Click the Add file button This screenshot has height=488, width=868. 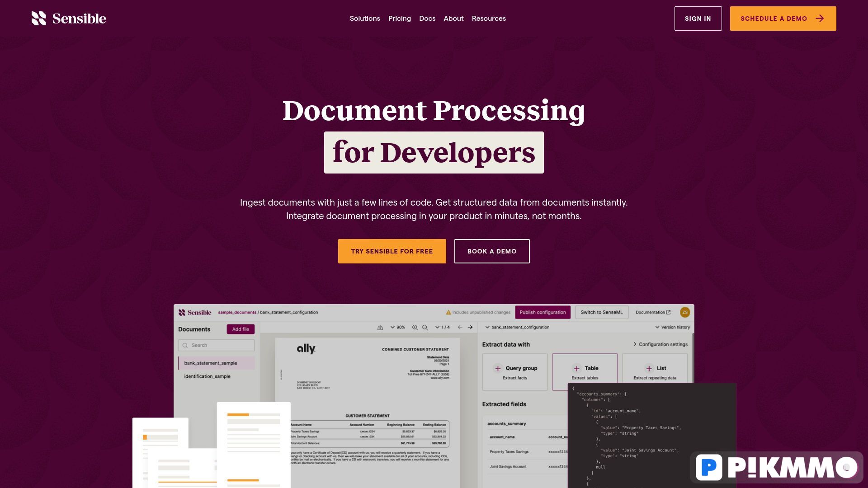pyautogui.click(x=241, y=329)
